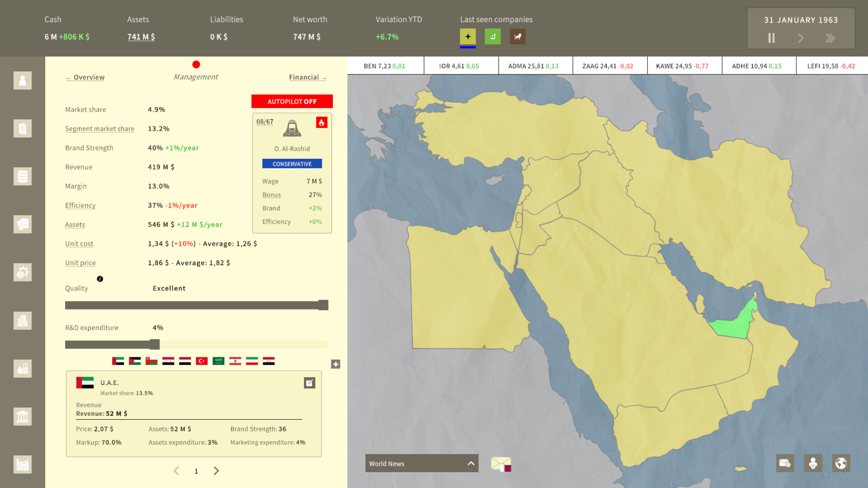Collapse the World News panel

(x=470, y=463)
